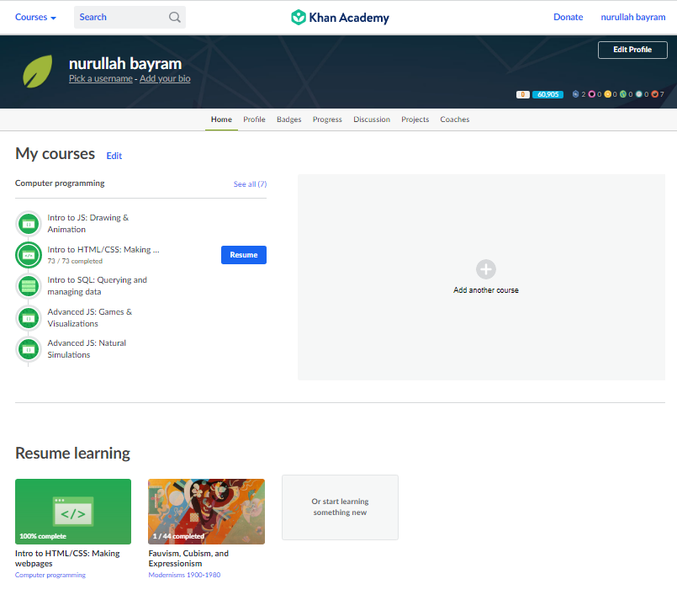Open Advanced JS: Games & Visualizations course

[90, 317]
